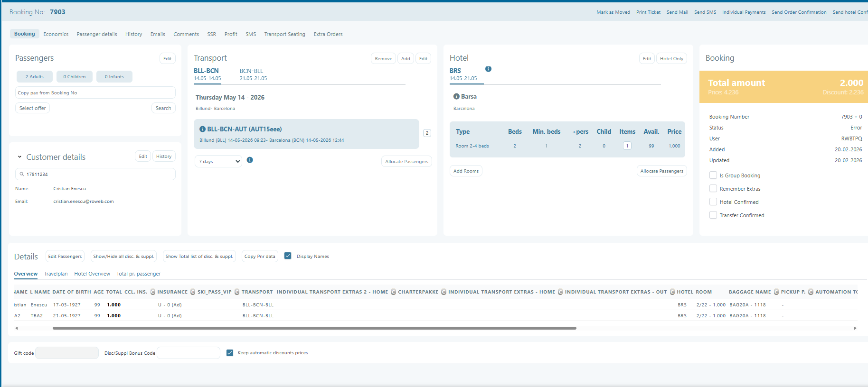The height and width of the screenshot is (387, 868).
Task: Check the Hotel Confirmed checkbox
Action: coord(713,202)
